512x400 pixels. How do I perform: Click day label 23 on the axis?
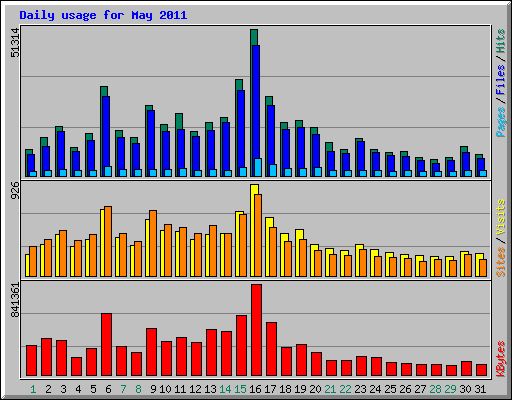click(x=360, y=389)
